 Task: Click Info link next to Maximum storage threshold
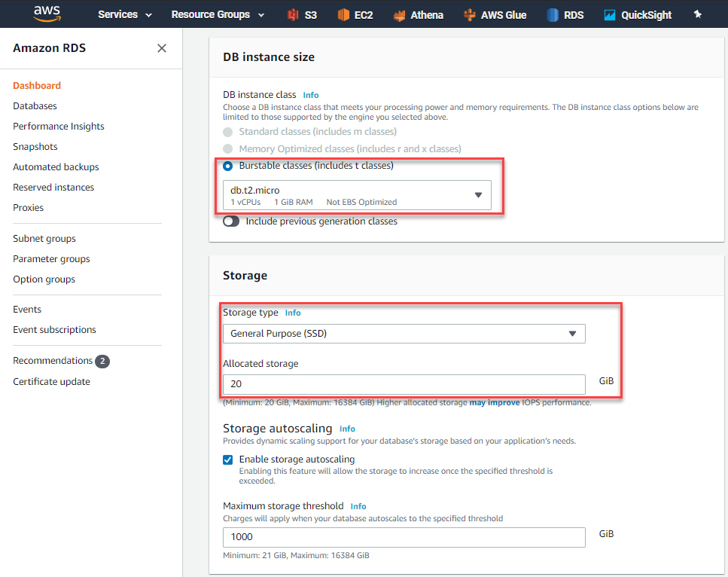[358, 506]
